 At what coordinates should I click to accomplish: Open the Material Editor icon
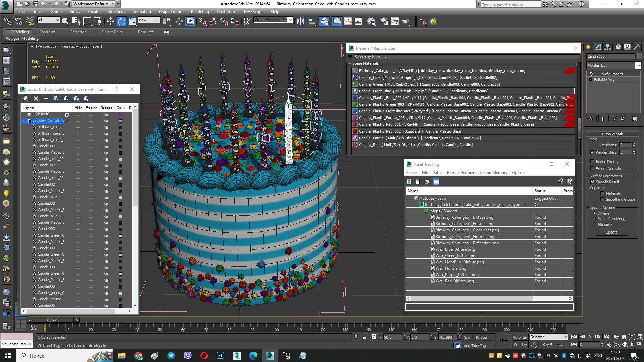[371, 21]
